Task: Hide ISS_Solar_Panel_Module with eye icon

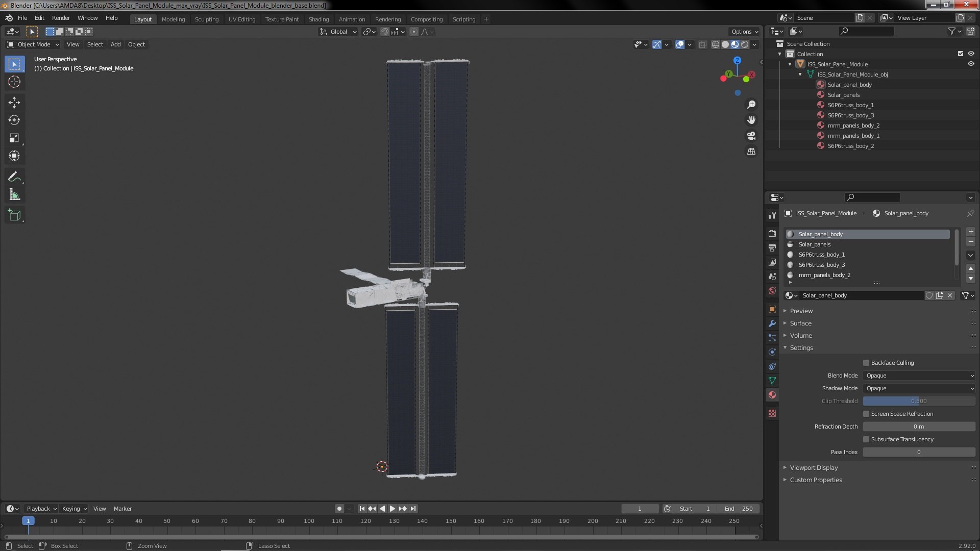Action: pyautogui.click(x=971, y=64)
